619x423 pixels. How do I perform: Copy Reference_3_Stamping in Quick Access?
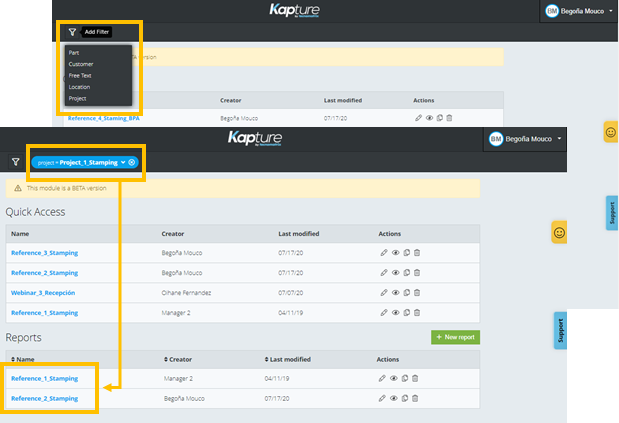[407, 253]
